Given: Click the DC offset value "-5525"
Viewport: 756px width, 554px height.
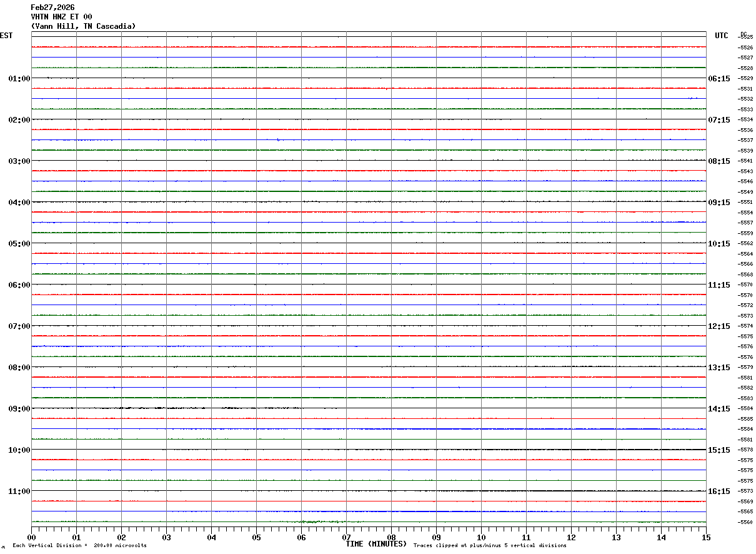Looking at the screenshot, I should point(745,38).
